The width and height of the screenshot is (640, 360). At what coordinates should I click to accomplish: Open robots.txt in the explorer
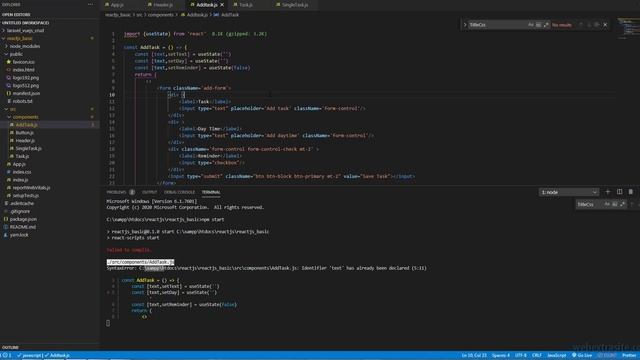pos(22,101)
